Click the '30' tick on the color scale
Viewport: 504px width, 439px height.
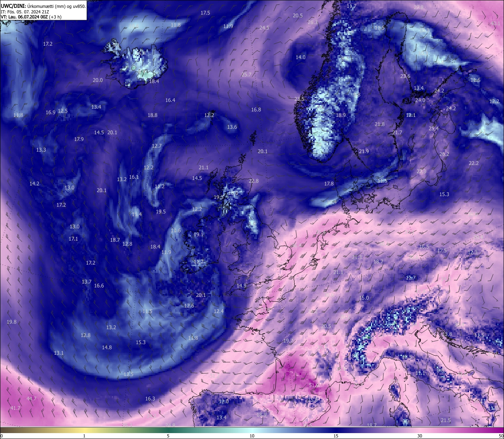[x=420, y=436]
